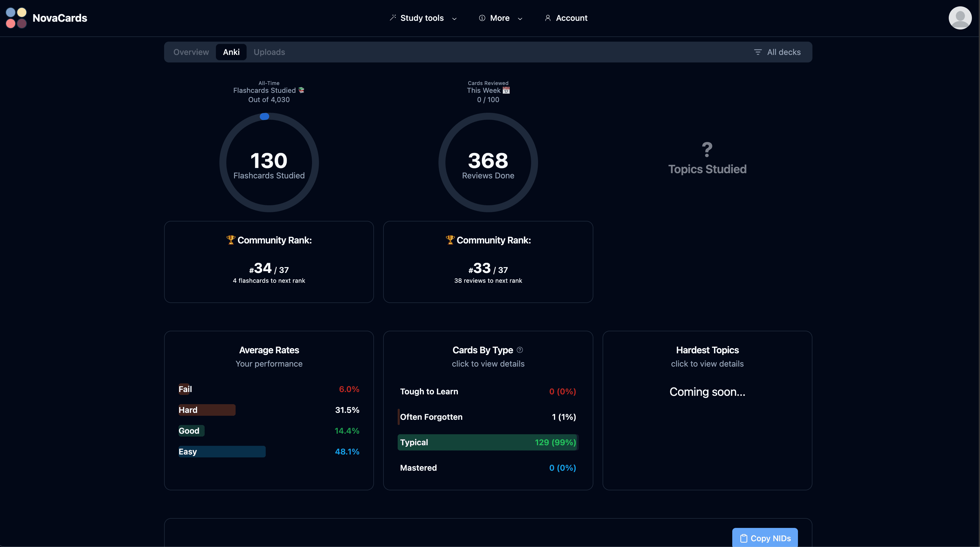This screenshot has width=980, height=547.
Task: Select the Anki tab
Action: click(231, 52)
